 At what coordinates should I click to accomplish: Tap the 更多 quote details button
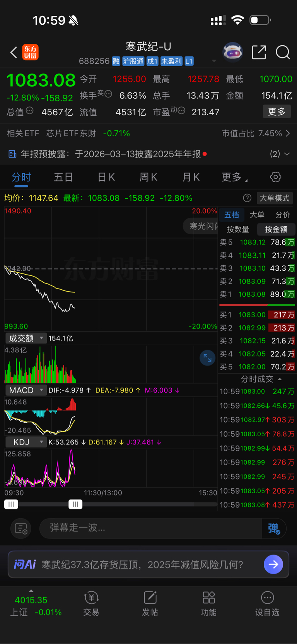click(x=277, y=112)
